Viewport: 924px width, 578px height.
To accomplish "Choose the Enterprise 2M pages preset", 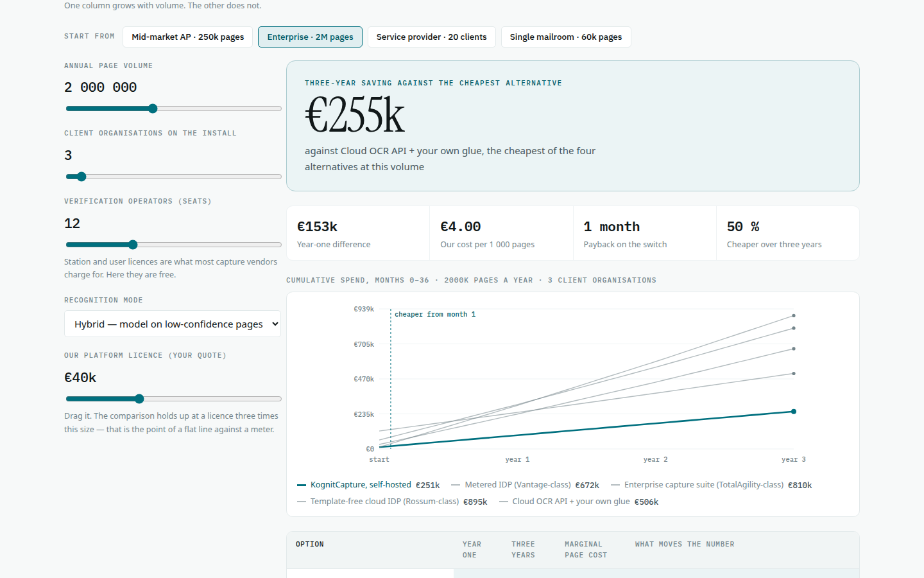I will pos(310,37).
